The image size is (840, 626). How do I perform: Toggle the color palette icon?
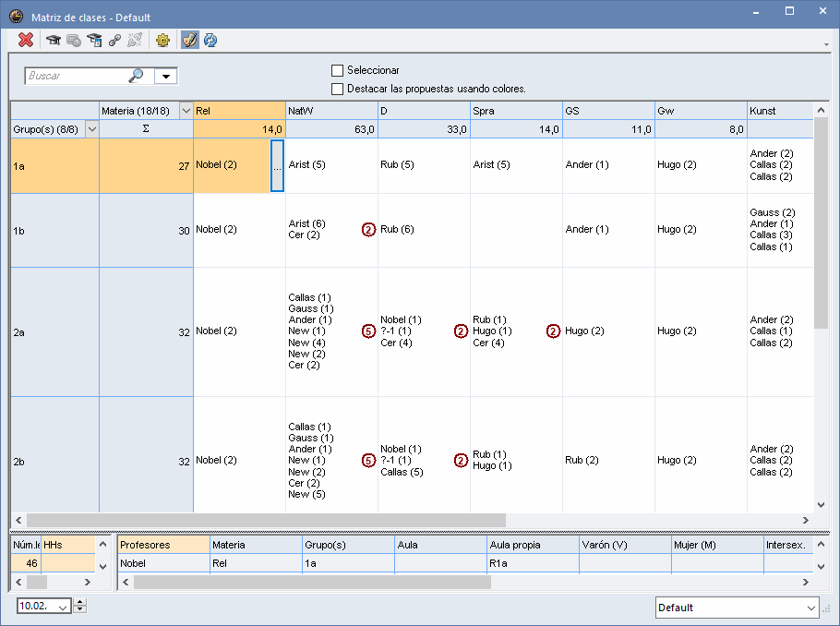(x=189, y=40)
